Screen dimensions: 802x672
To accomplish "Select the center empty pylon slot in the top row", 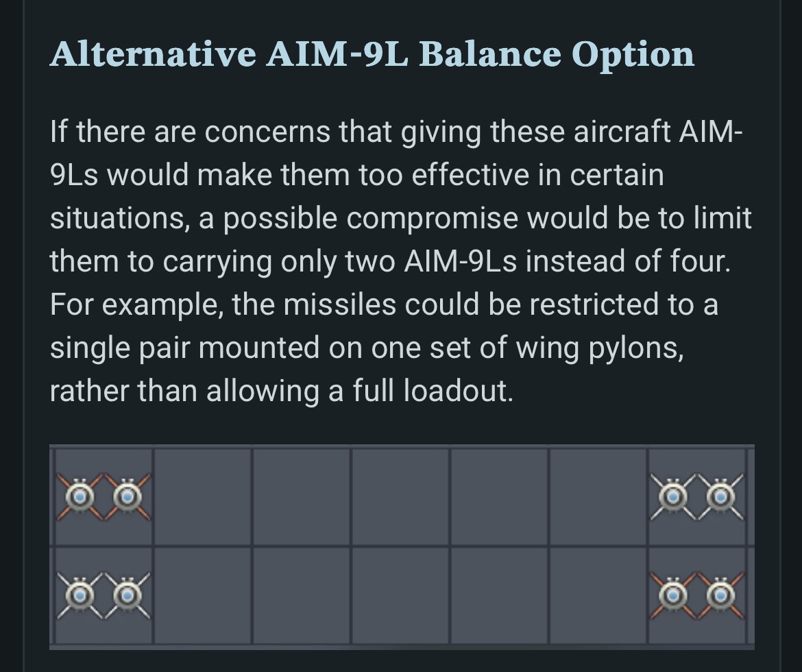I will 400,497.
